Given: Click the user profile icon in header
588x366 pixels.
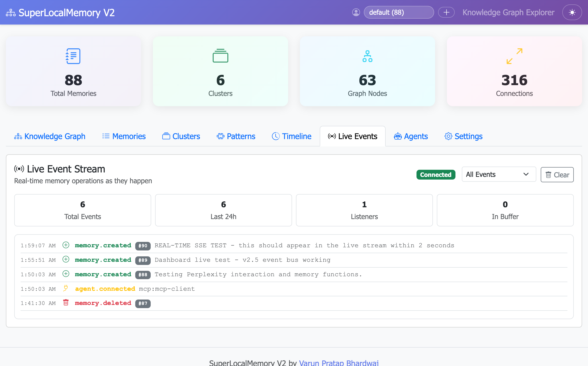Looking at the screenshot, I should (356, 12).
